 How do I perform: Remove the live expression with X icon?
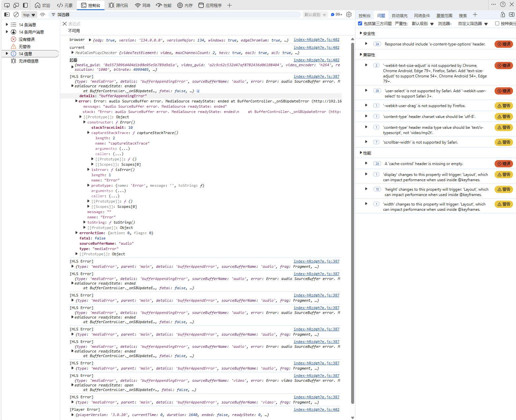coord(65,24)
